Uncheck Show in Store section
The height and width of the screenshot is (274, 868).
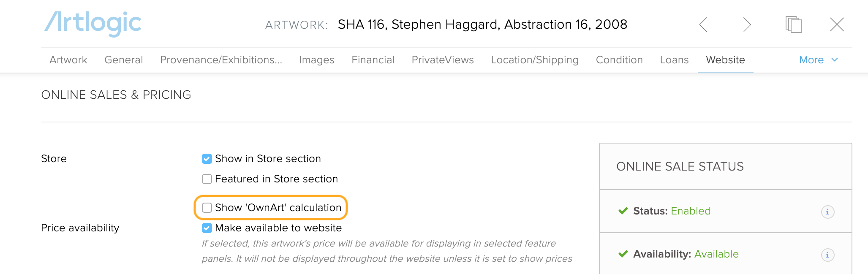coord(207,159)
